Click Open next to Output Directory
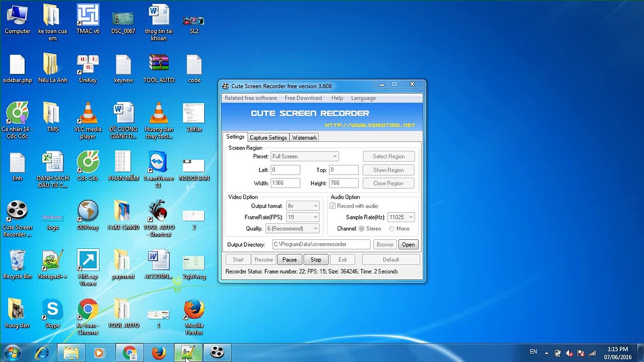The width and height of the screenshot is (644, 362). 408,245
